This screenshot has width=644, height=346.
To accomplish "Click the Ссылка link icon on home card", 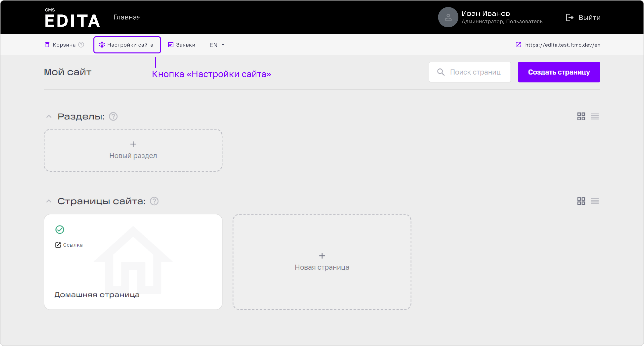I will coord(58,245).
